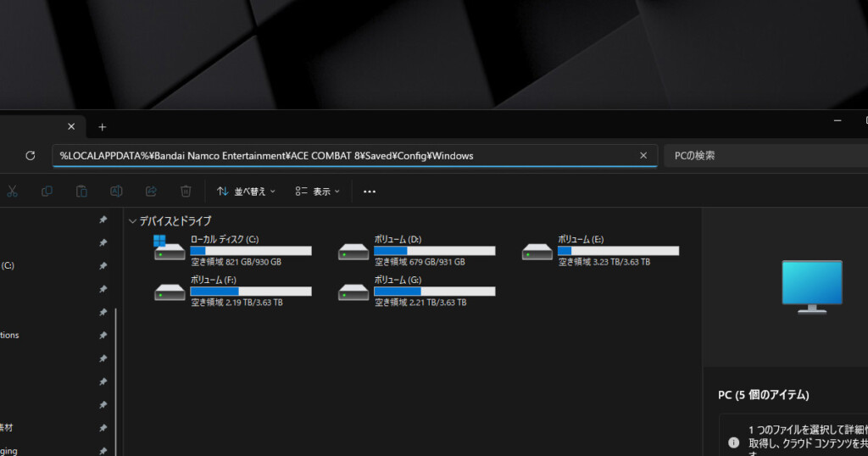This screenshot has width=868, height=456.
Task: Open the 表示 view dropdown
Action: (x=318, y=191)
